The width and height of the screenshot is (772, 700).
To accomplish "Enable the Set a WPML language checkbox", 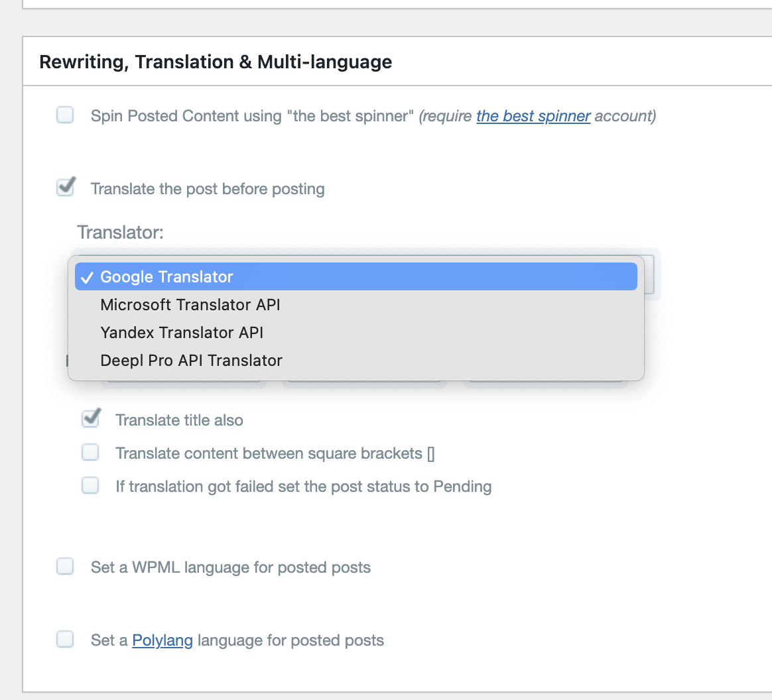I will 65,567.
